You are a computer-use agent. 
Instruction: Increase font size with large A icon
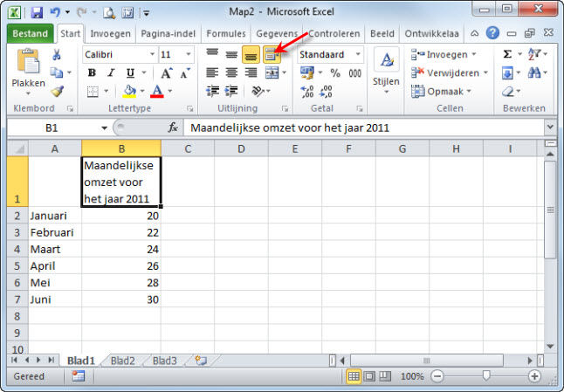[166, 73]
